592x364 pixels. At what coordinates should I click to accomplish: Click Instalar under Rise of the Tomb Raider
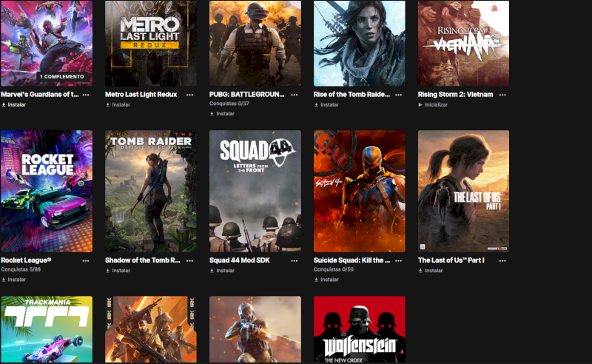coord(326,104)
